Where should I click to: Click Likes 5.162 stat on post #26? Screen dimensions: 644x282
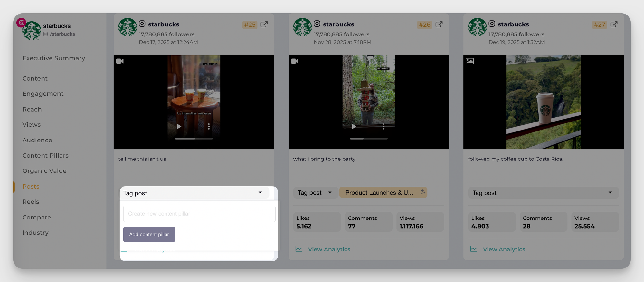[x=317, y=222]
